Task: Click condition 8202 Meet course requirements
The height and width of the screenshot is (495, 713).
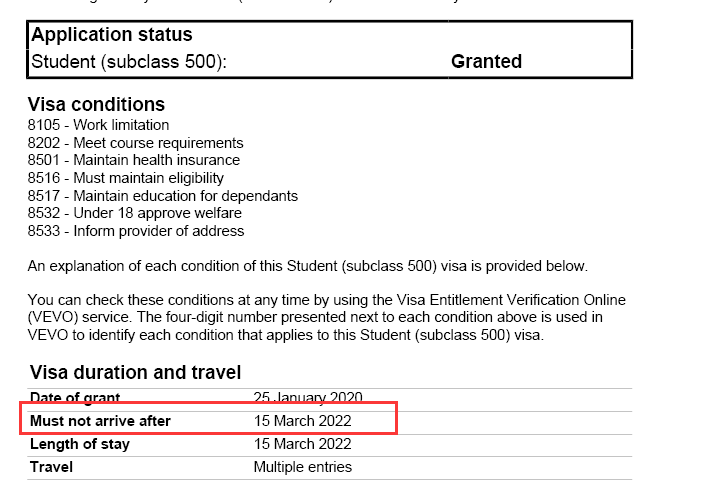Action: coord(135,143)
